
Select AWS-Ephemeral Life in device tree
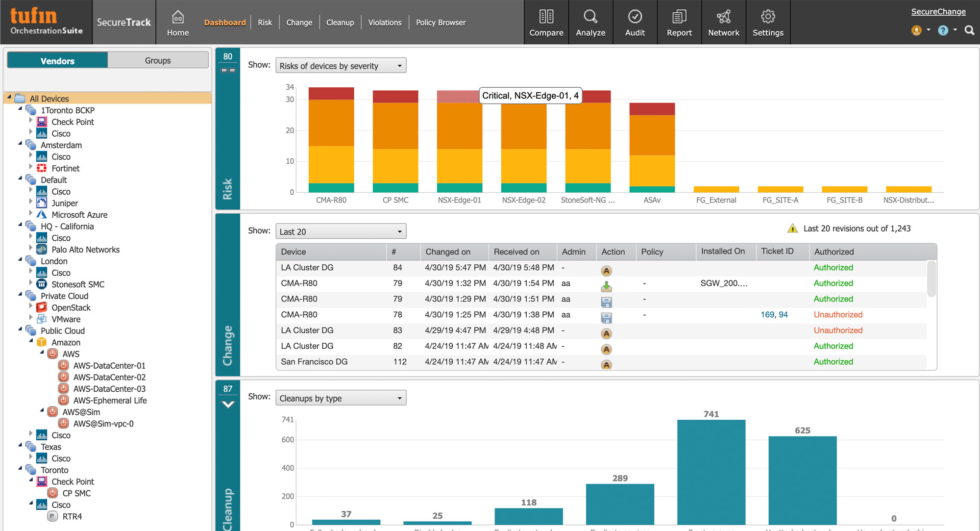[110, 400]
